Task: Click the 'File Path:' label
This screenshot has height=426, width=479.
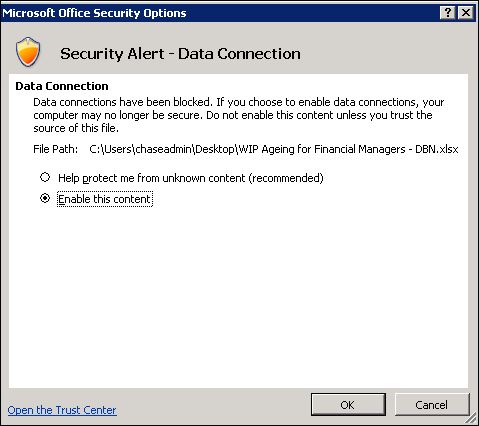Action: (56, 149)
